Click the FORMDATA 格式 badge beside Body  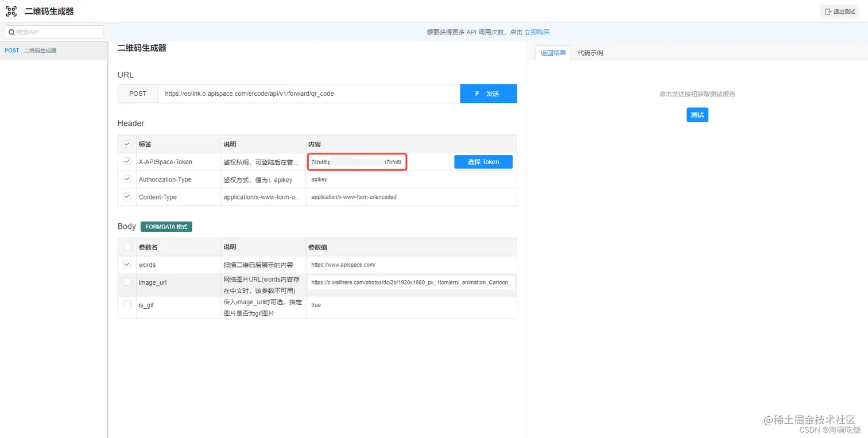166,226
